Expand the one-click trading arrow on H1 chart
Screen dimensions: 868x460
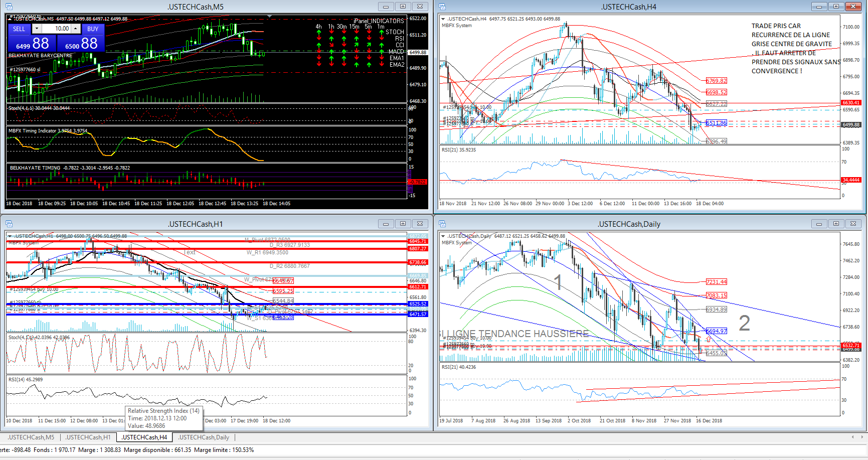tap(10, 236)
